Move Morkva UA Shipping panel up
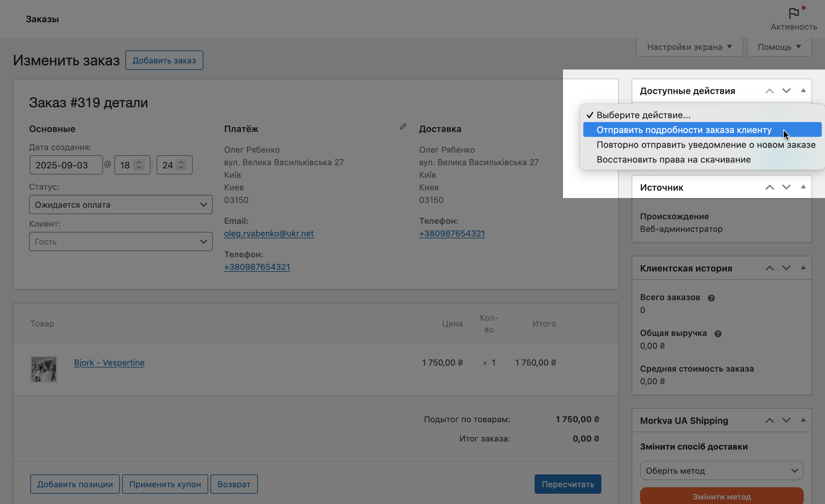Viewport: 825px width, 504px height. [770, 421]
